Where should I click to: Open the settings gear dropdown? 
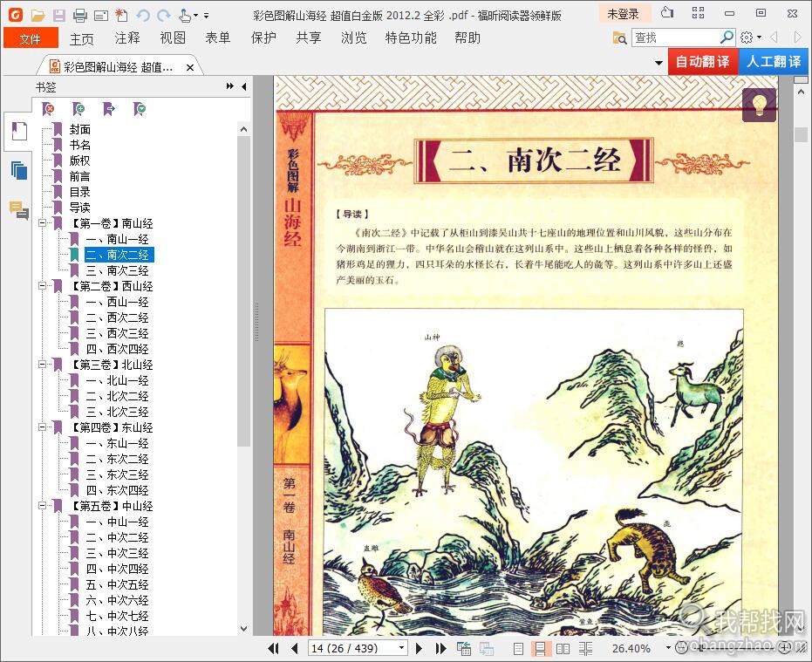tap(750, 38)
